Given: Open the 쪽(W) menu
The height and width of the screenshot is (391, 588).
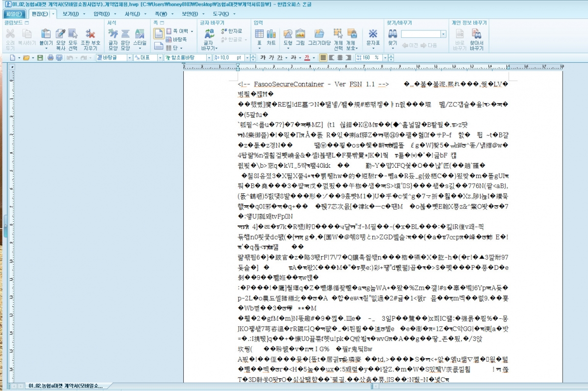Looking at the screenshot, I should [x=161, y=14].
